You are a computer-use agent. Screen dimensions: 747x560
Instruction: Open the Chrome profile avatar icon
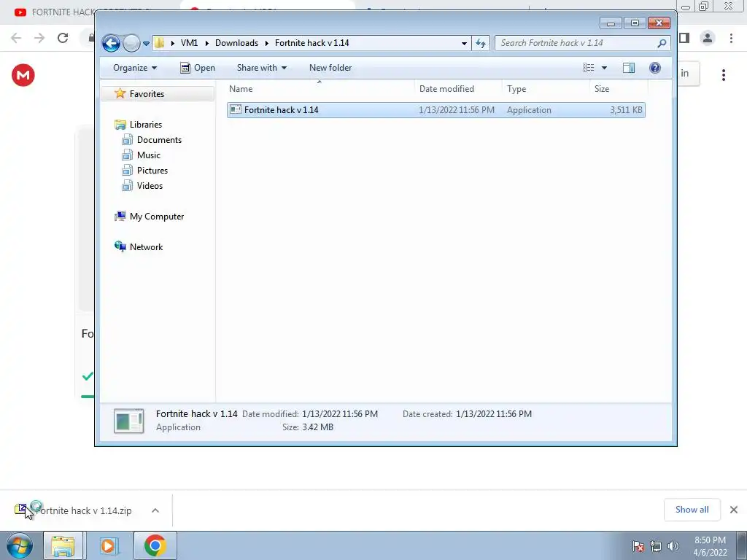(x=708, y=38)
